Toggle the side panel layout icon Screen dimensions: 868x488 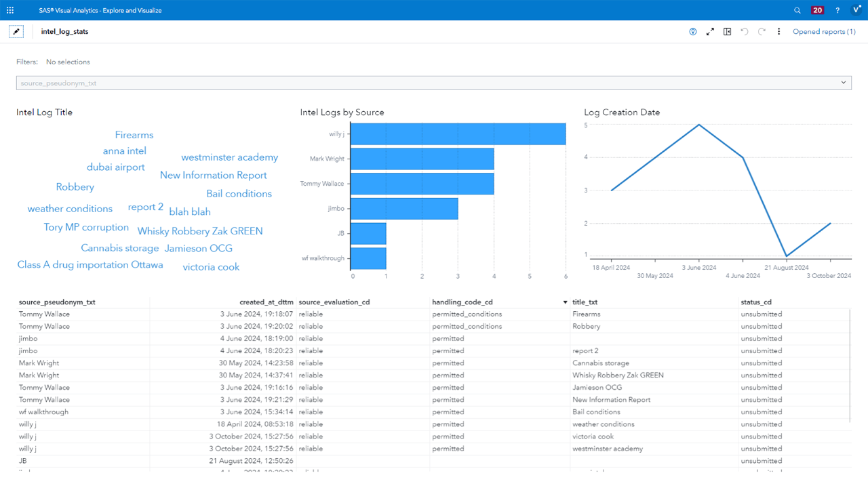[x=727, y=31]
